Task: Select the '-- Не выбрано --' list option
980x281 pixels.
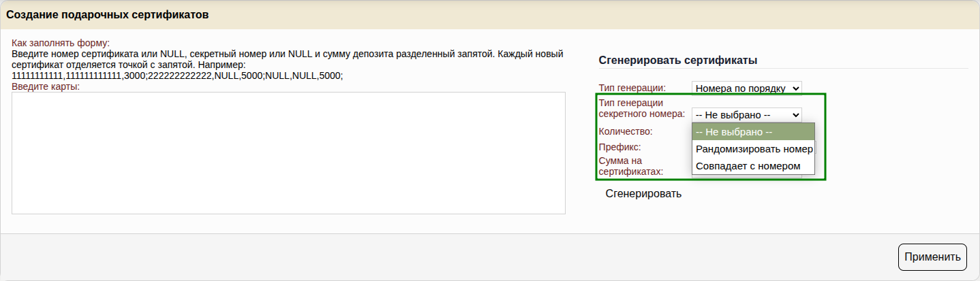Action: point(753,132)
